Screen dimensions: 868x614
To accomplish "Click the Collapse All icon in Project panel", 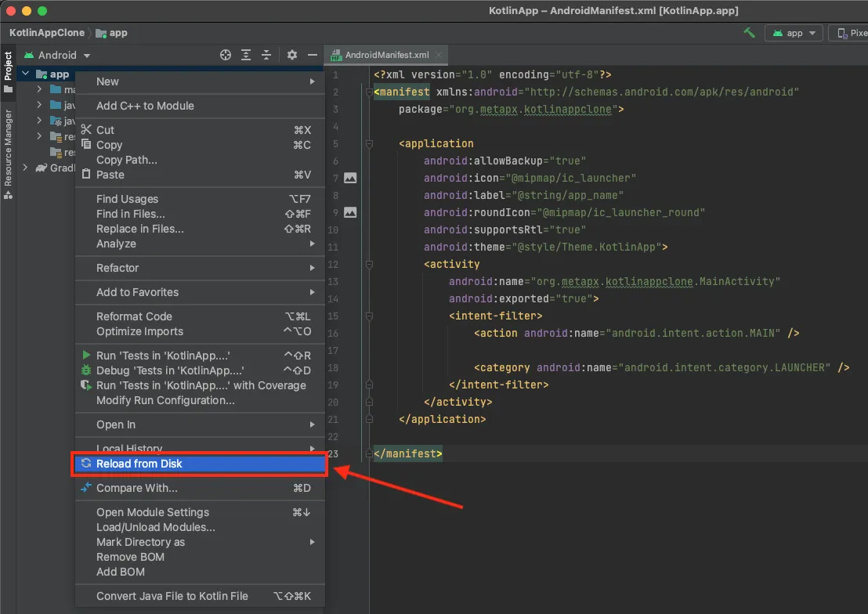I will tap(266, 55).
